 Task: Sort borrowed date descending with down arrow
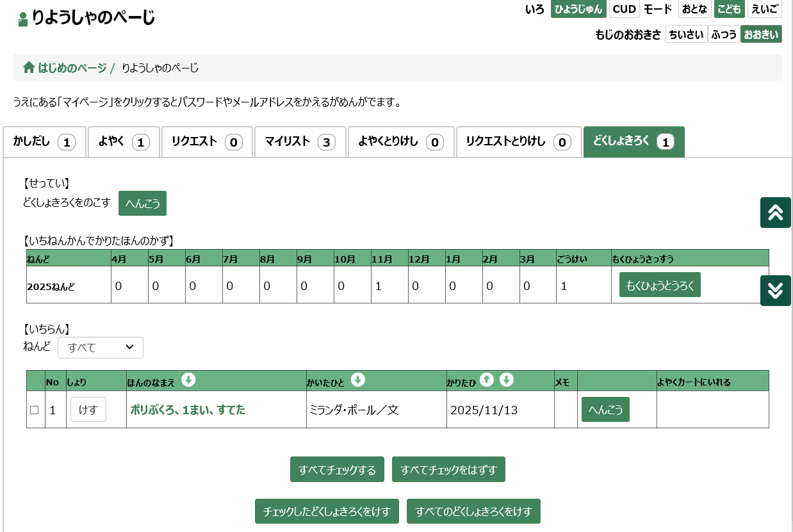[x=506, y=380]
